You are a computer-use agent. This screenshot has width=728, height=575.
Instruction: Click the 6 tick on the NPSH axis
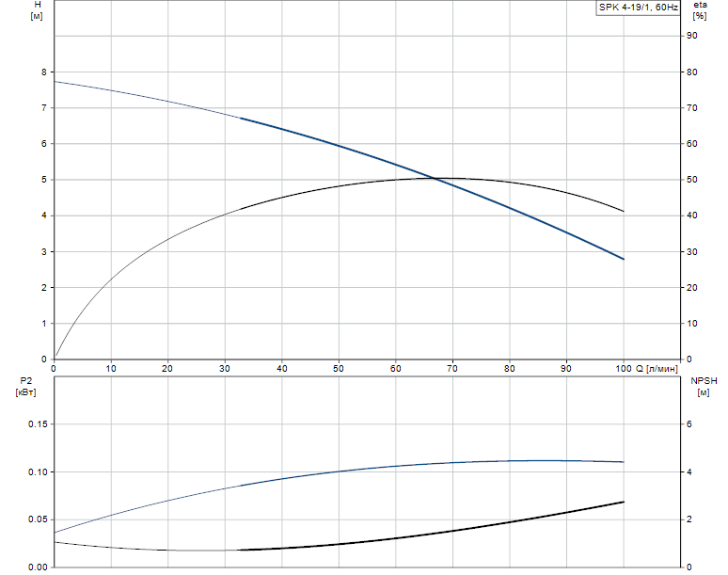tap(689, 424)
